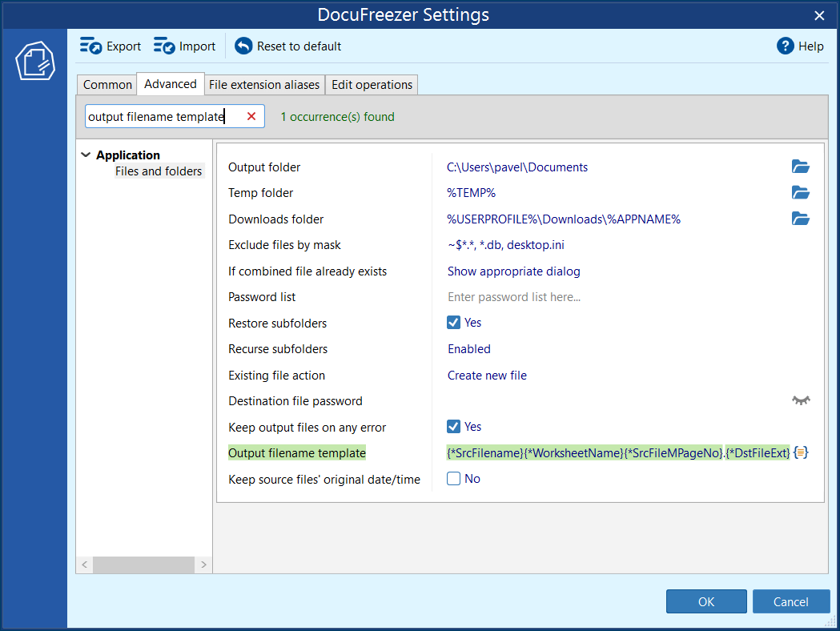Image resolution: width=840 pixels, height=631 pixels.
Task: Browse for the Output folder using its folder icon
Action: 800,167
